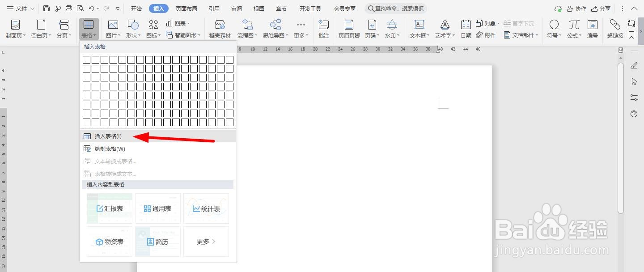Open the 更多 more items dropdown
This screenshot has height=272, width=644.
pos(301,29)
